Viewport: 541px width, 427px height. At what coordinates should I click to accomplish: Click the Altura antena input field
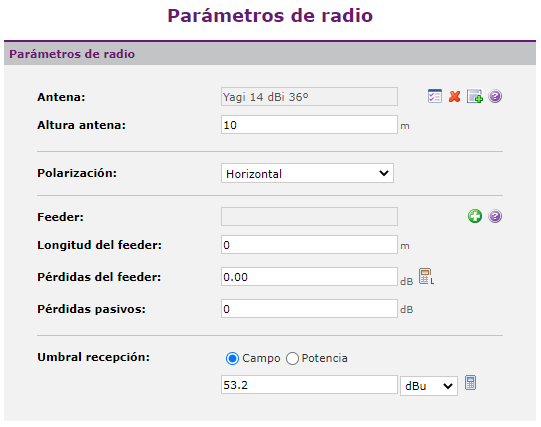click(309, 125)
